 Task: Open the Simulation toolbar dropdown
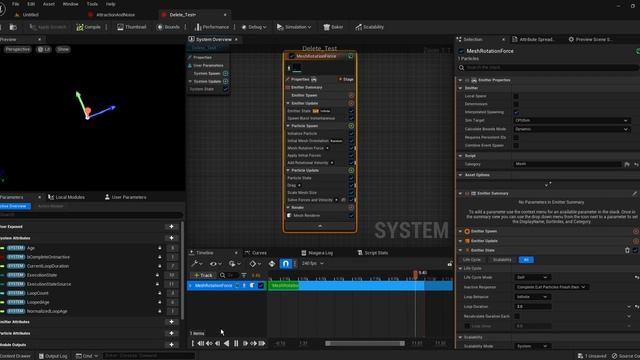point(294,27)
